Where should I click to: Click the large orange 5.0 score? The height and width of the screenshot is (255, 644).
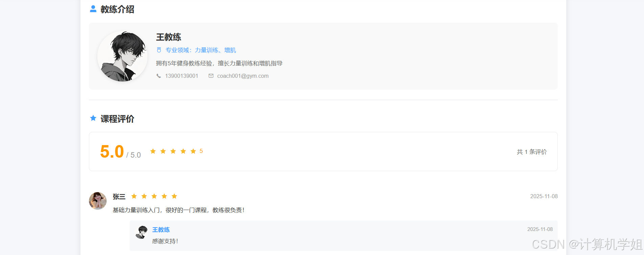click(x=112, y=152)
